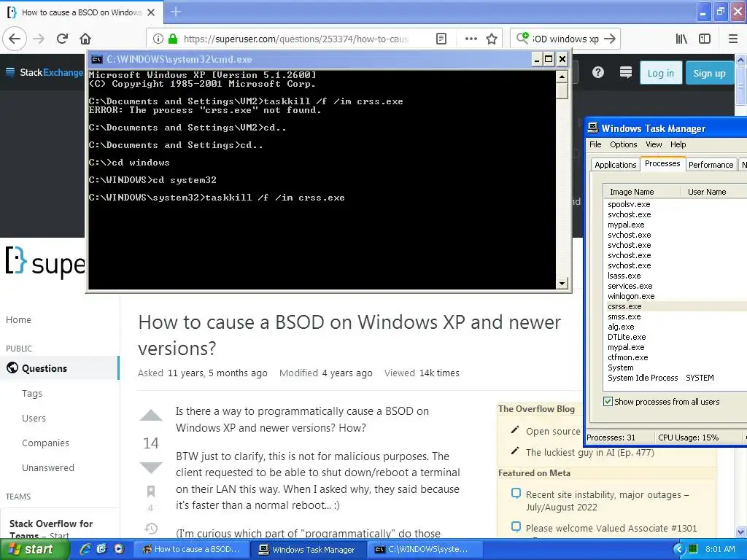Click the cmd window scroll down arrow
747x560 pixels.
562,284
